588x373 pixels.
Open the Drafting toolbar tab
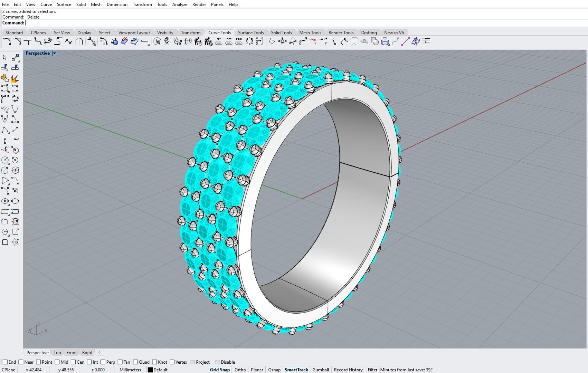click(369, 32)
